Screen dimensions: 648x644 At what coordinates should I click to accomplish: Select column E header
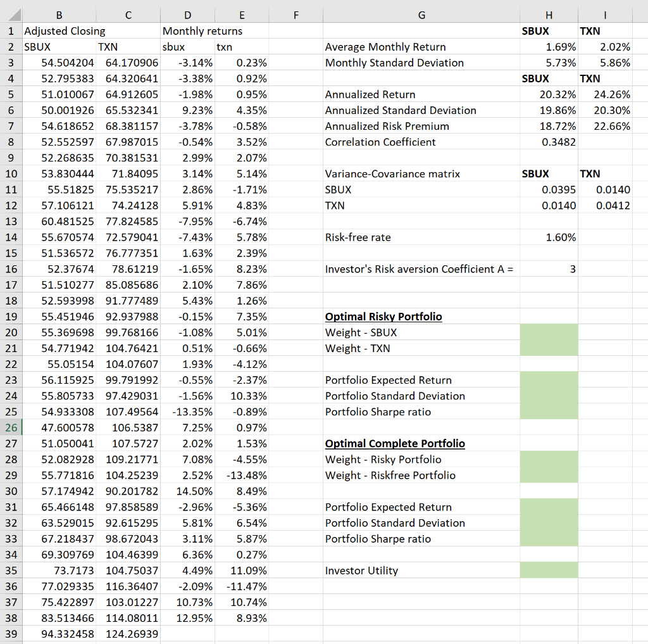pyautogui.click(x=242, y=15)
